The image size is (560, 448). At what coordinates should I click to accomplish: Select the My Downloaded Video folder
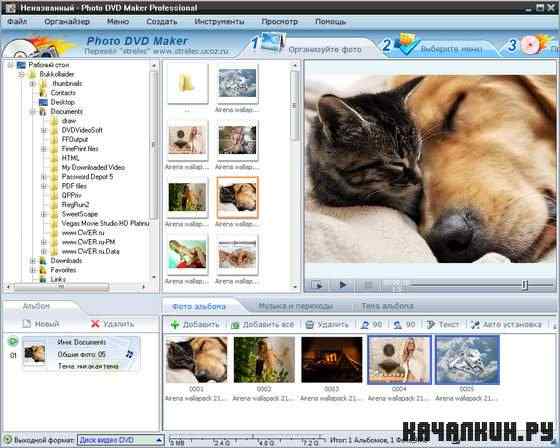pos(93,167)
